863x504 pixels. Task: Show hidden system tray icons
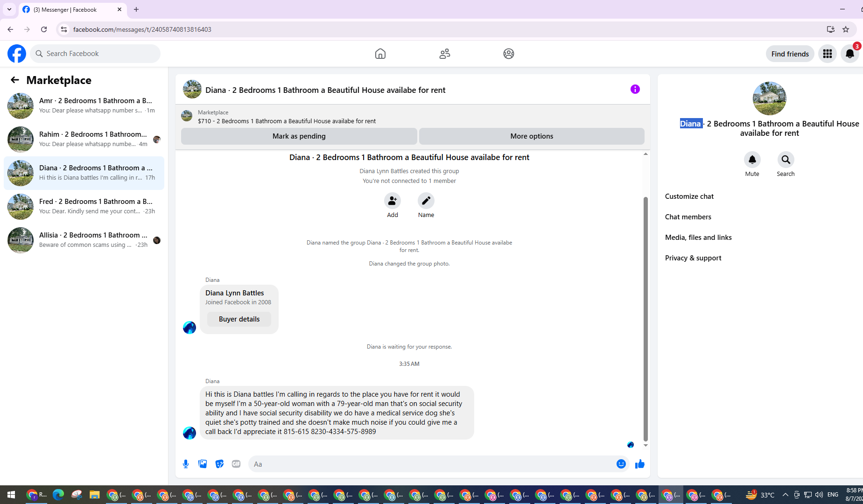click(785, 495)
